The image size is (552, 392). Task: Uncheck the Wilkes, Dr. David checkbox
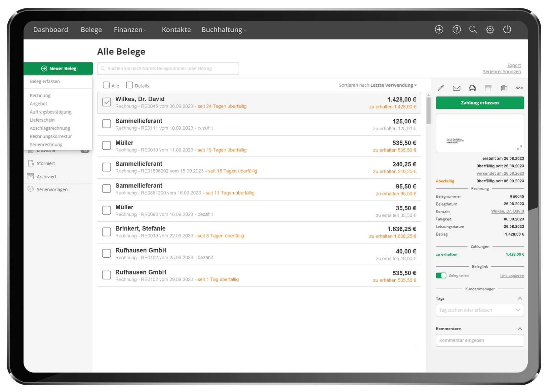coord(107,102)
